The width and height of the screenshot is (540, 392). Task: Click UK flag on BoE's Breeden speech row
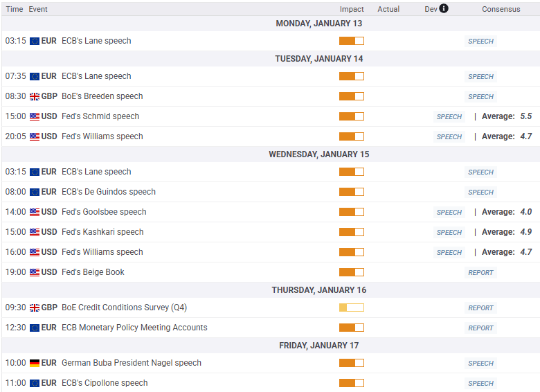click(35, 96)
